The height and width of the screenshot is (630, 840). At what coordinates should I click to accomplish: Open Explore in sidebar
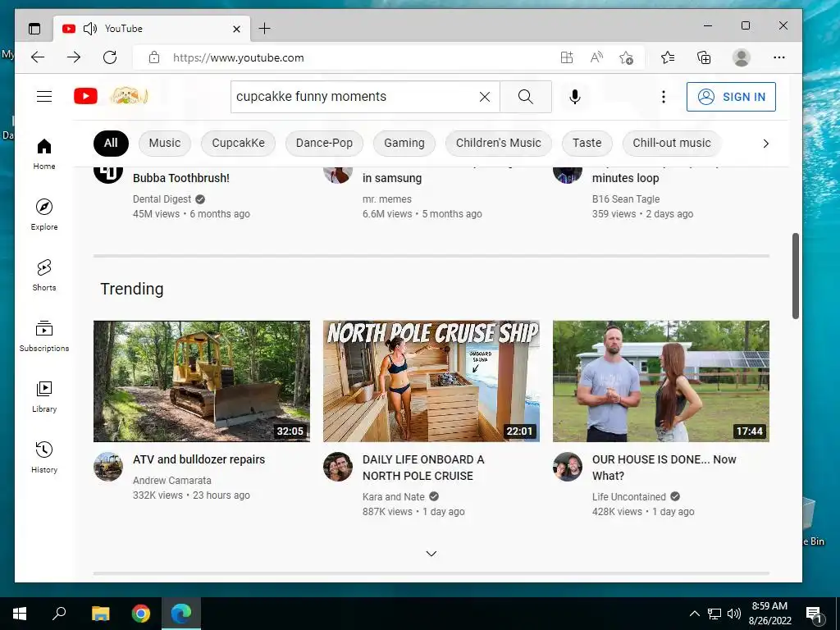[x=44, y=214]
